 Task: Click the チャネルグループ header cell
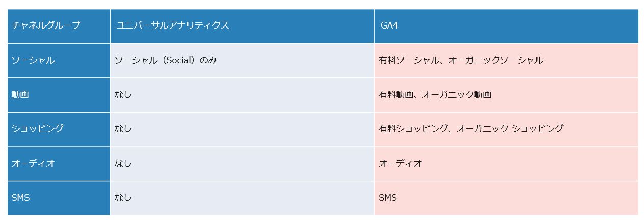click(46, 25)
